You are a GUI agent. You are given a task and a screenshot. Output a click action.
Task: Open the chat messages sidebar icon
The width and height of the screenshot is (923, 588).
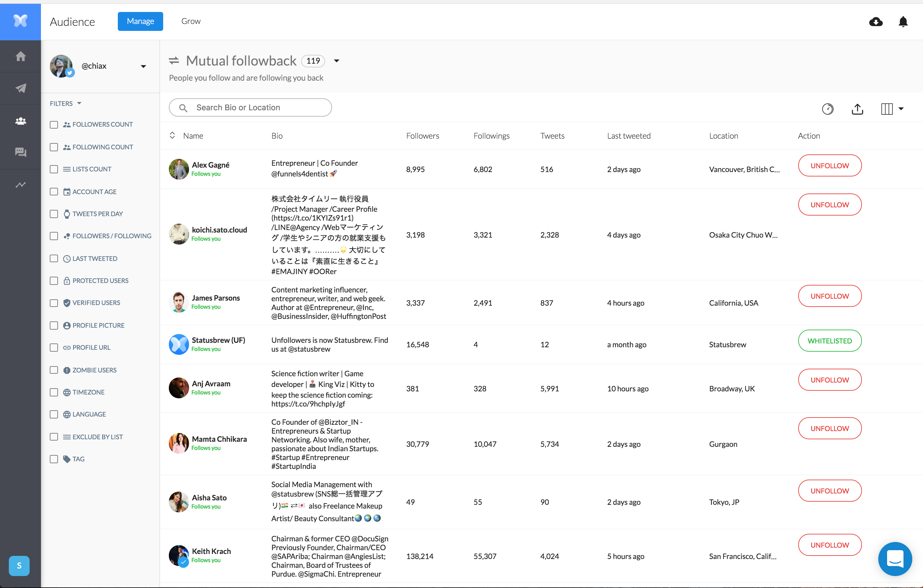[x=21, y=152]
